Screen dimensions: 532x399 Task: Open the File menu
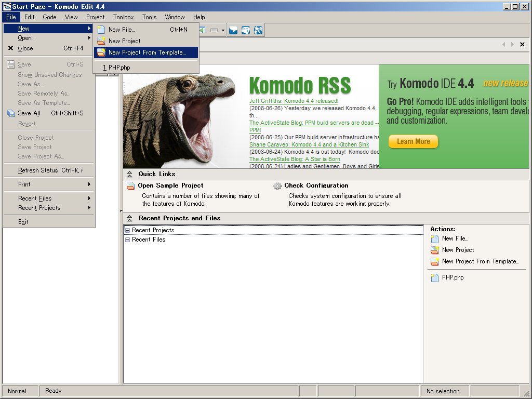coord(11,17)
